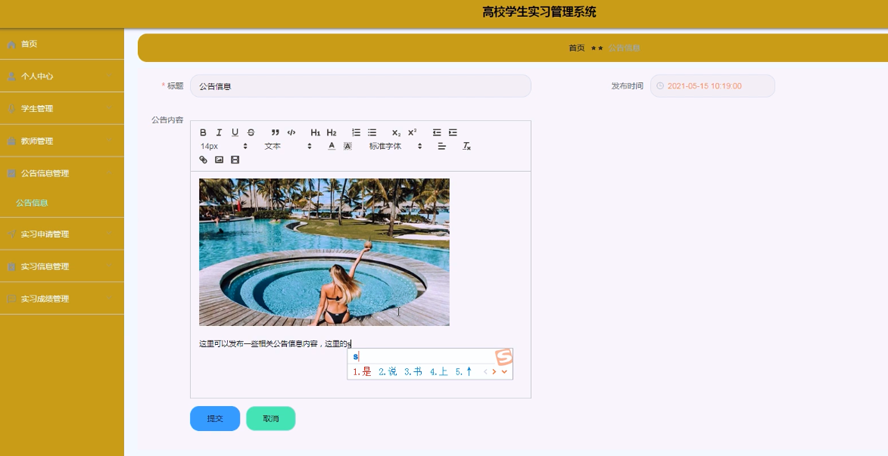Toggle italic formatting in the editor

[219, 133]
